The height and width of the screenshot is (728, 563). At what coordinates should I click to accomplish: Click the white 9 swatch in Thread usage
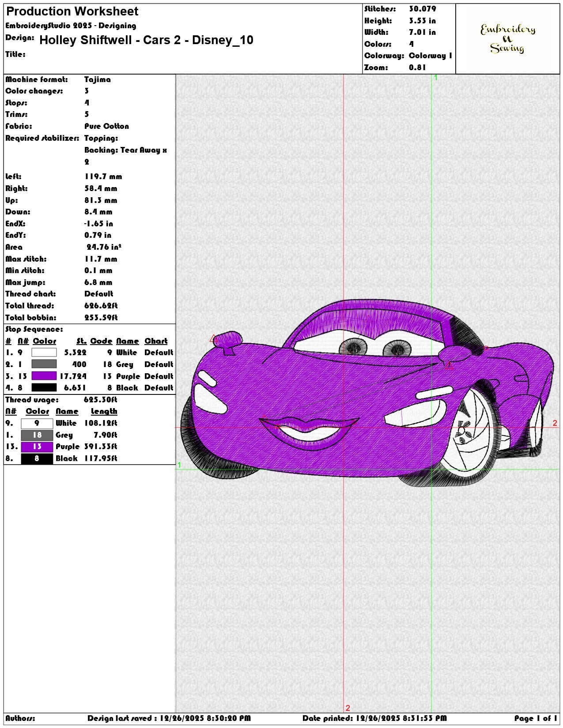pyautogui.click(x=37, y=423)
